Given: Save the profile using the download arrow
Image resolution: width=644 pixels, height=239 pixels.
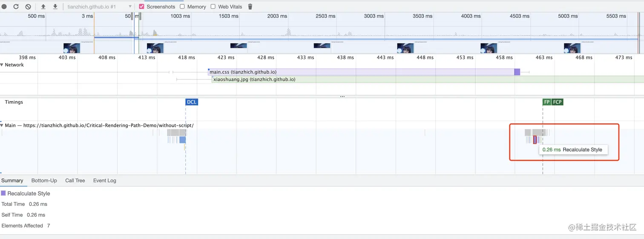Looking at the screenshot, I should tap(55, 6).
